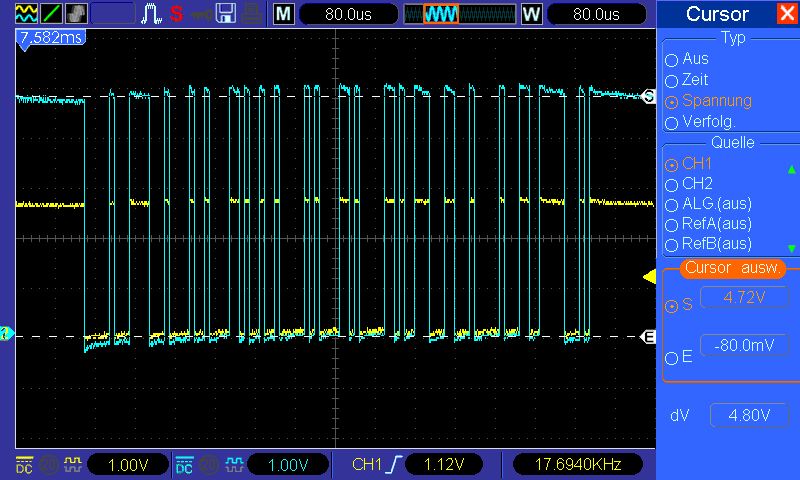Click the pulse trigger icon in toolbar
The image size is (800, 480).
(151, 14)
